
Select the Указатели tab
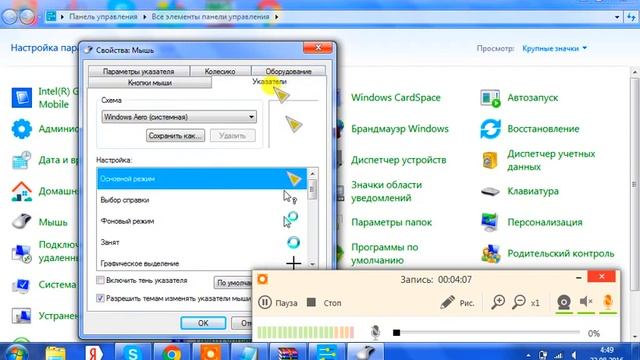click(x=269, y=82)
